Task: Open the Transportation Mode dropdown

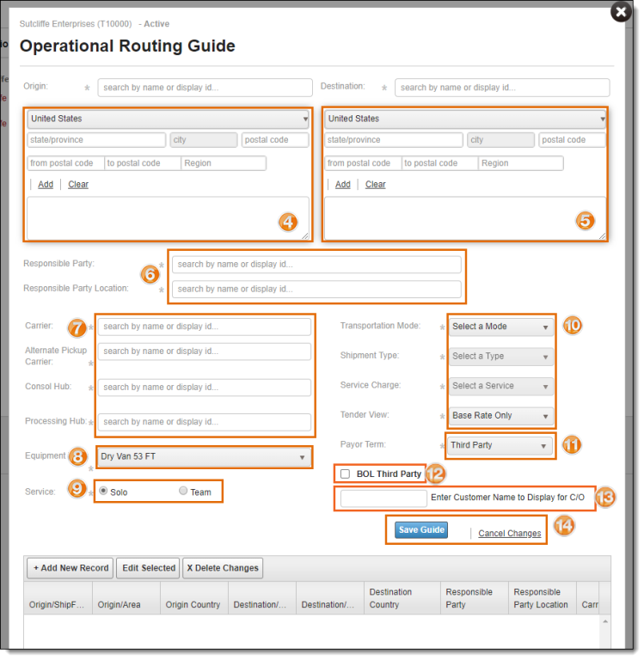Action: tap(500, 327)
